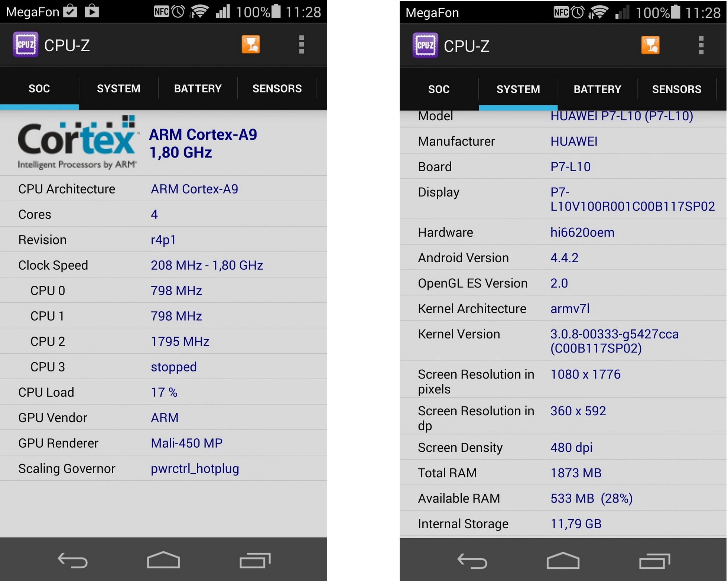Select SOC tab in left CPU-Z
Viewport: 728px width, 581px height.
pyautogui.click(x=39, y=88)
